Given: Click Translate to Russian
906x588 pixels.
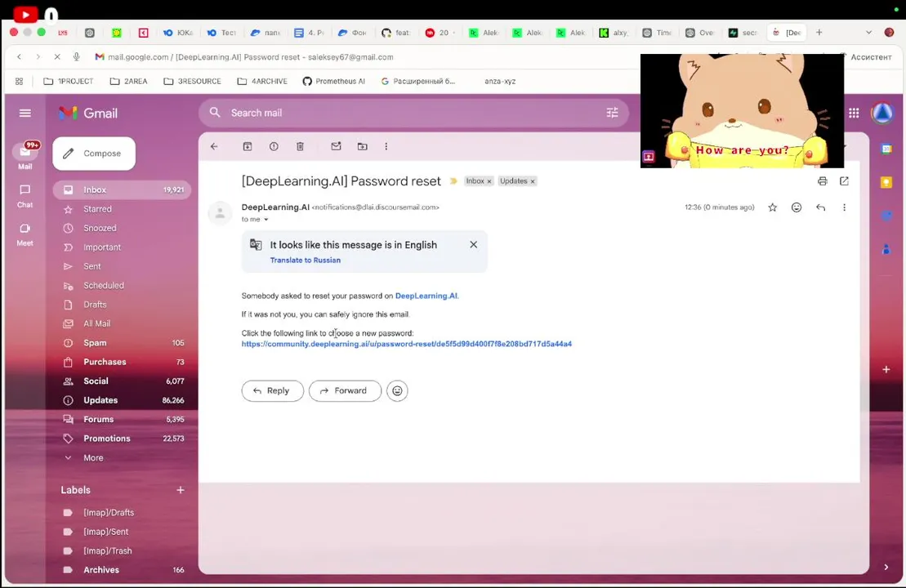Looking at the screenshot, I should [305, 261].
